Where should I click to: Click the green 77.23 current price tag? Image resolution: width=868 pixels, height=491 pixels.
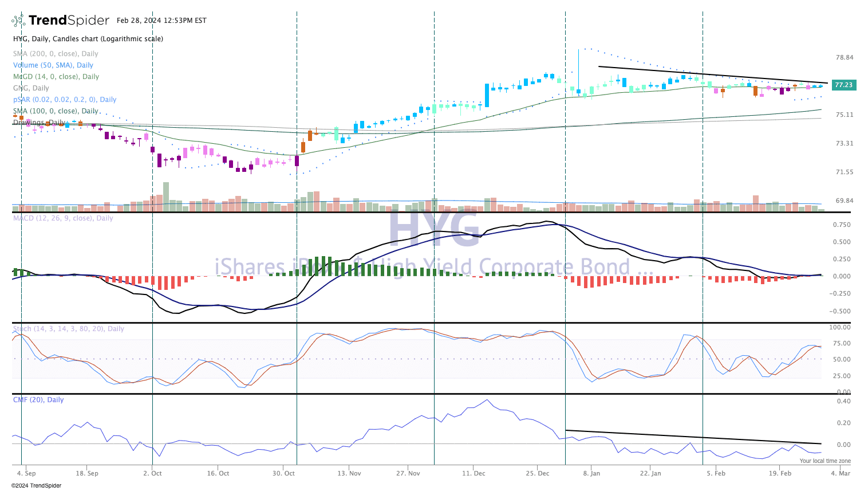point(843,85)
